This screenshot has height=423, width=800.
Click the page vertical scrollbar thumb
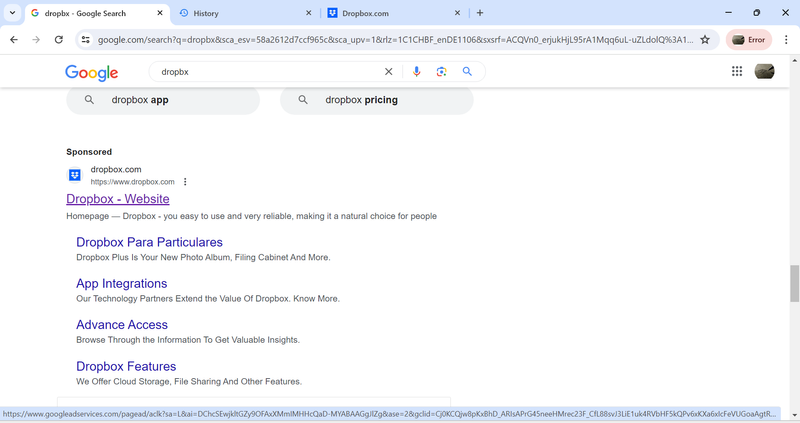[x=794, y=283]
